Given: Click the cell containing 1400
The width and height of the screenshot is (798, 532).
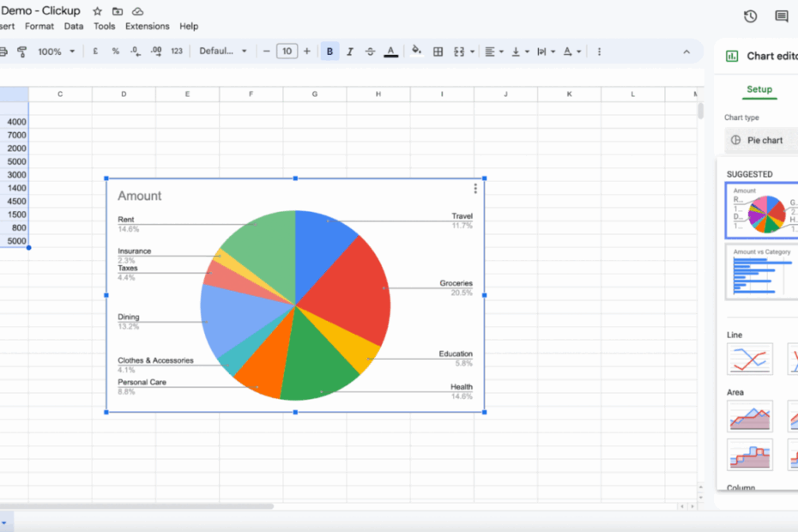Looking at the screenshot, I should [x=15, y=188].
